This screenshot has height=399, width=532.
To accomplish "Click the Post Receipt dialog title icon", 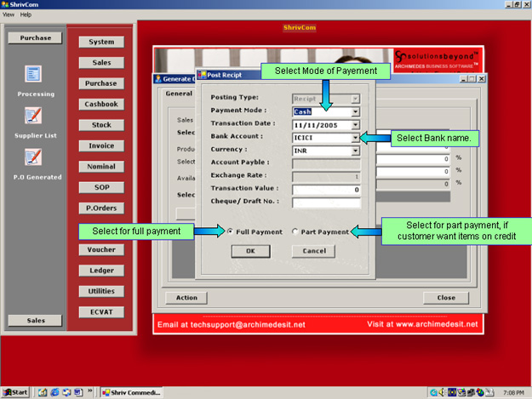I will (202, 76).
